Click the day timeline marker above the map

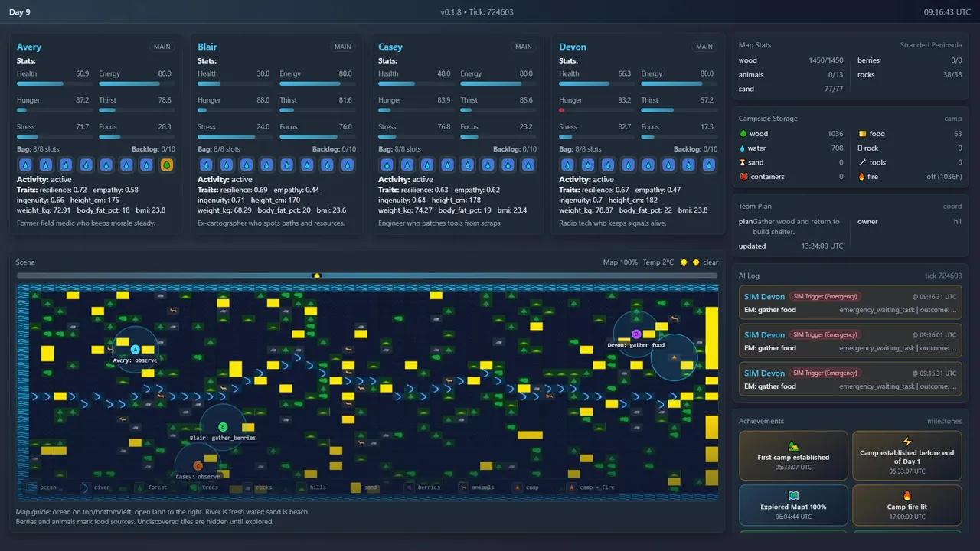(x=317, y=275)
